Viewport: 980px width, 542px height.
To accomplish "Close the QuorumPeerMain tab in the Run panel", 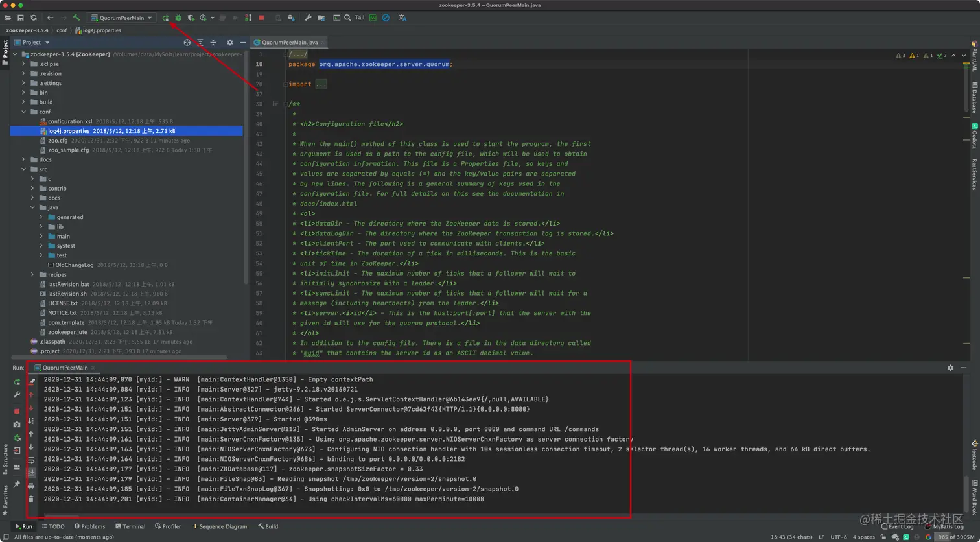I will coord(94,368).
